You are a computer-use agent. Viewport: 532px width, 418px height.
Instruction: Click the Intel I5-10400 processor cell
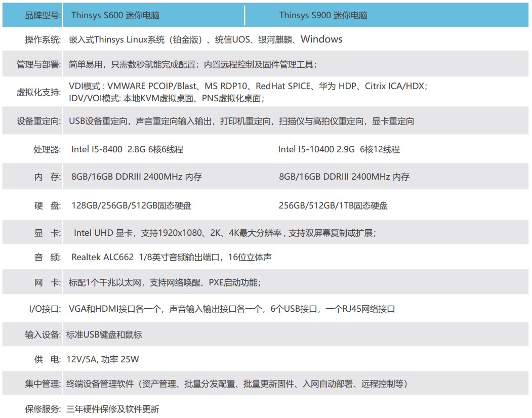click(339, 149)
